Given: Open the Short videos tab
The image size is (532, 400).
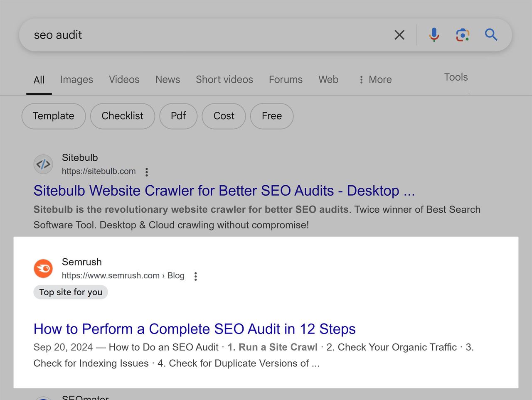Looking at the screenshot, I should pyautogui.click(x=224, y=80).
